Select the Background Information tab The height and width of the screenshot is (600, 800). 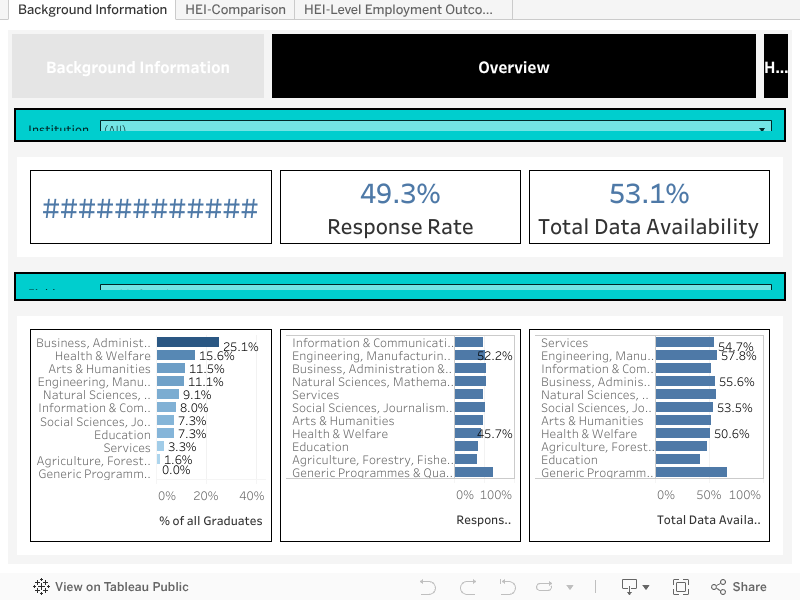coord(92,10)
